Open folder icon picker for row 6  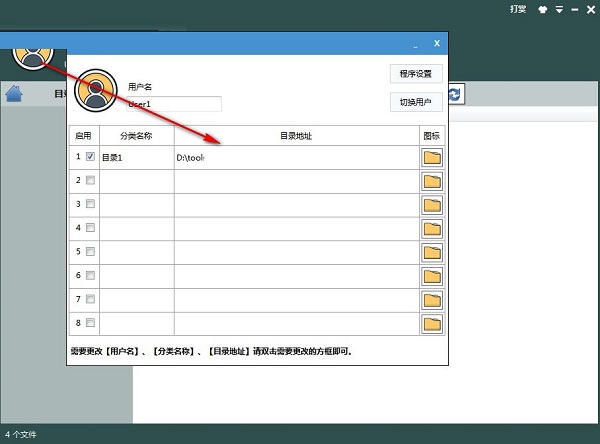click(432, 276)
